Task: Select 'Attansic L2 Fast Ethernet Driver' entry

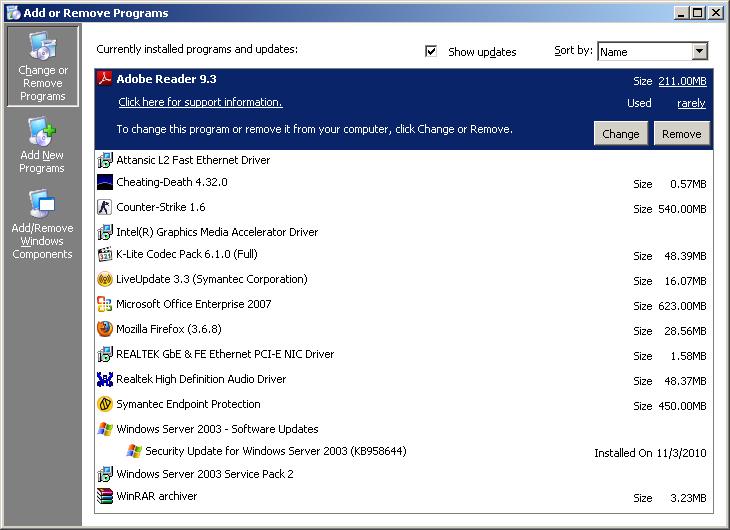Action: point(404,160)
